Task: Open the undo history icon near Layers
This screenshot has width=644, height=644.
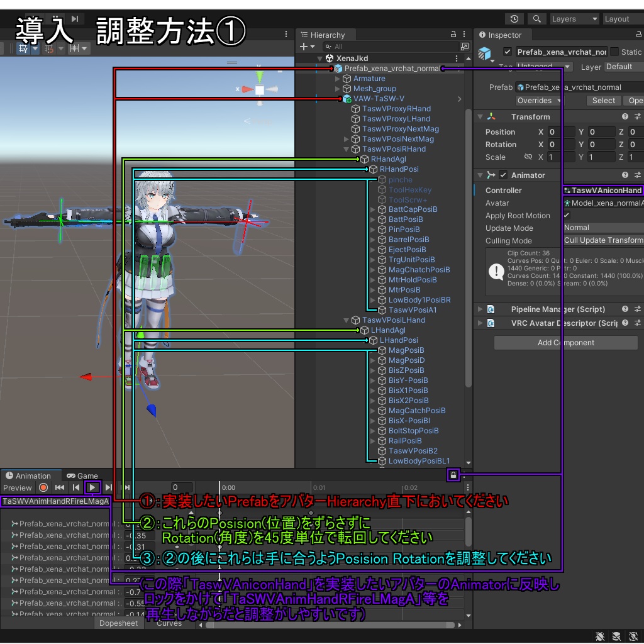Action: 514,19
